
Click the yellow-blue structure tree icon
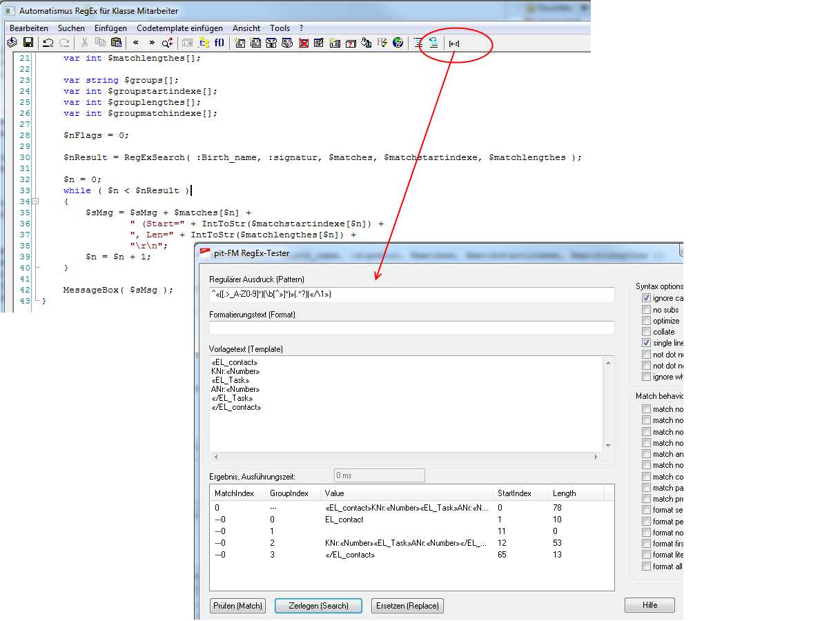pyautogui.click(x=204, y=42)
